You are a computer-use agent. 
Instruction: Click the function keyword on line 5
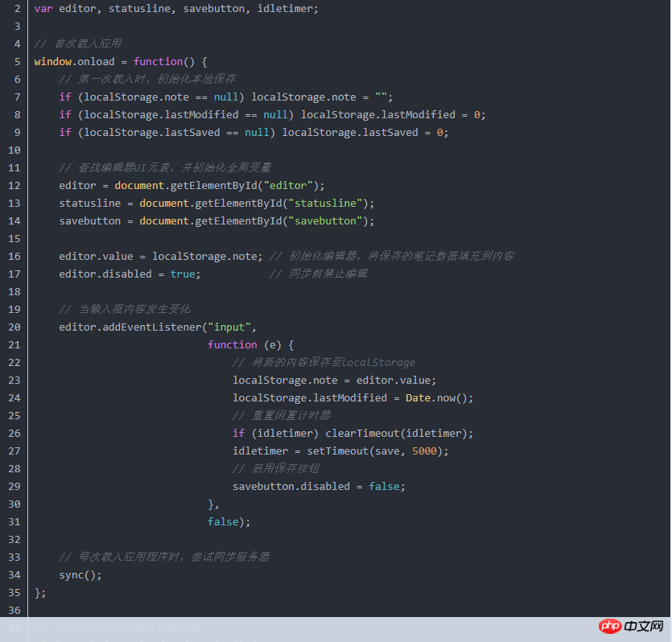[158, 61]
